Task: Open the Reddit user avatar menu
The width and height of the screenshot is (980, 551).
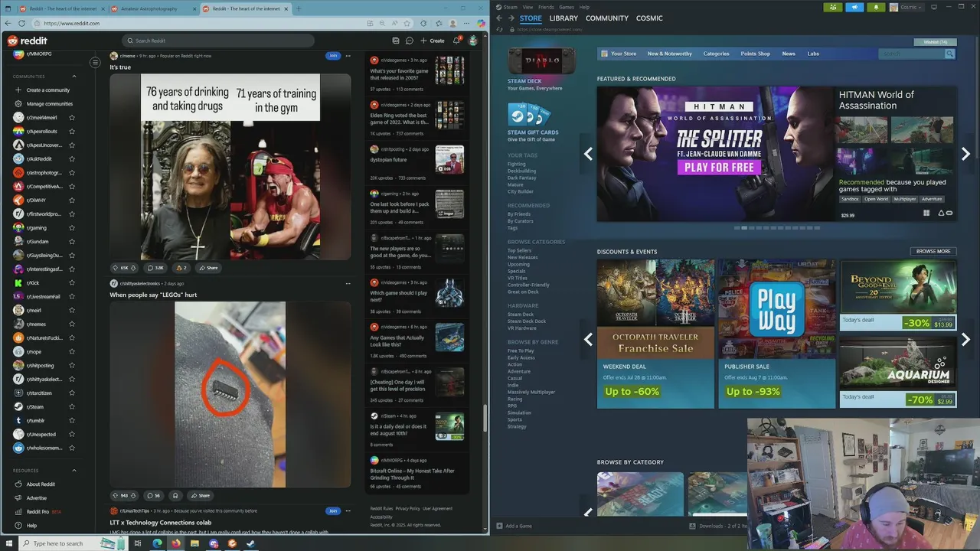Action: (473, 41)
